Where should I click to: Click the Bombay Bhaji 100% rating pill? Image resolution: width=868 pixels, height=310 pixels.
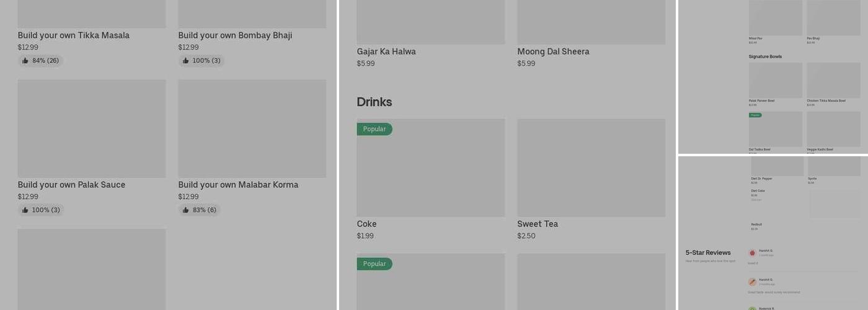[201, 61]
